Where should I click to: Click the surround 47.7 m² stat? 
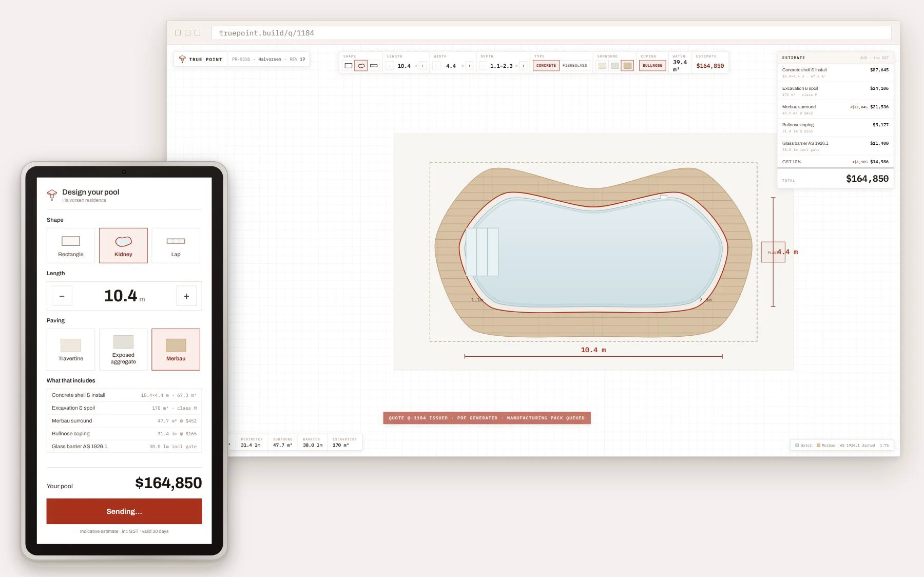click(283, 443)
